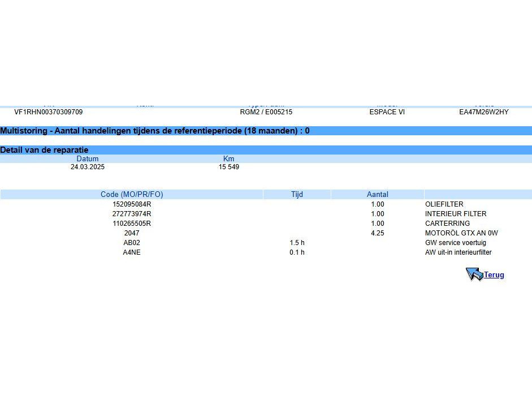Select part code 152095084R

pos(132,204)
